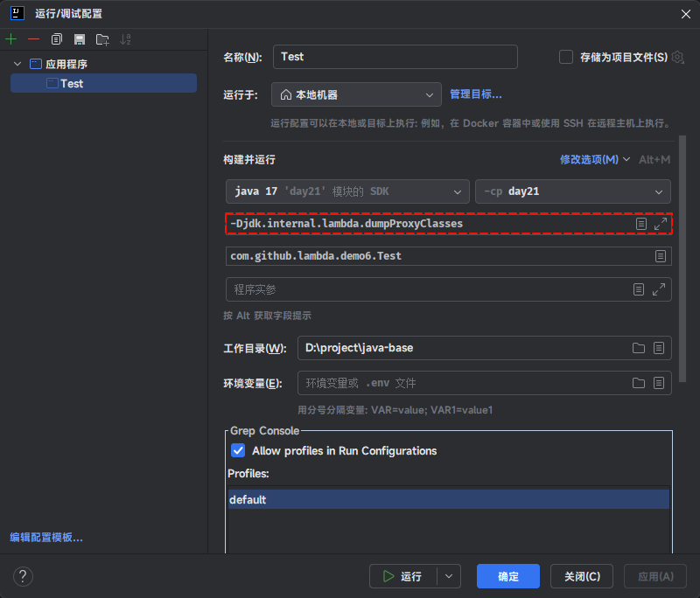
Task: Select the Test configuration in tree
Action: coord(72,84)
